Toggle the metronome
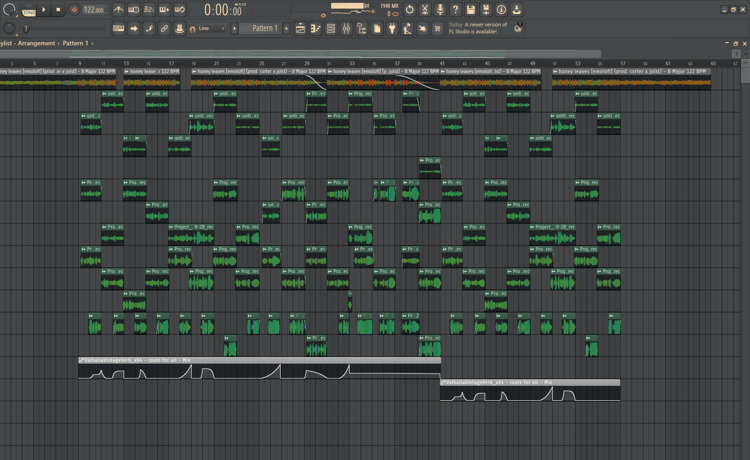This screenshot has height=460, width=750. click(x=119, y=9)
